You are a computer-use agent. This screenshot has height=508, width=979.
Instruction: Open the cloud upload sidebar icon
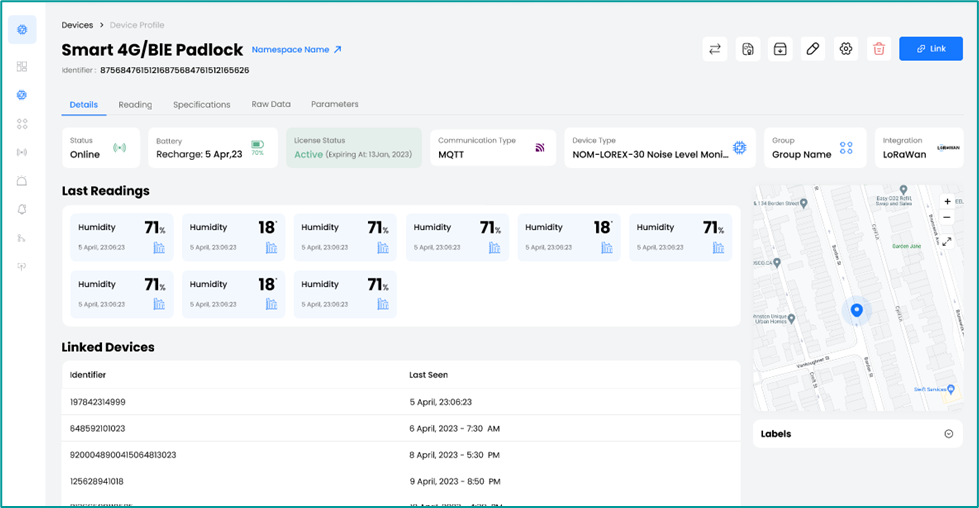tap(22, 266)
